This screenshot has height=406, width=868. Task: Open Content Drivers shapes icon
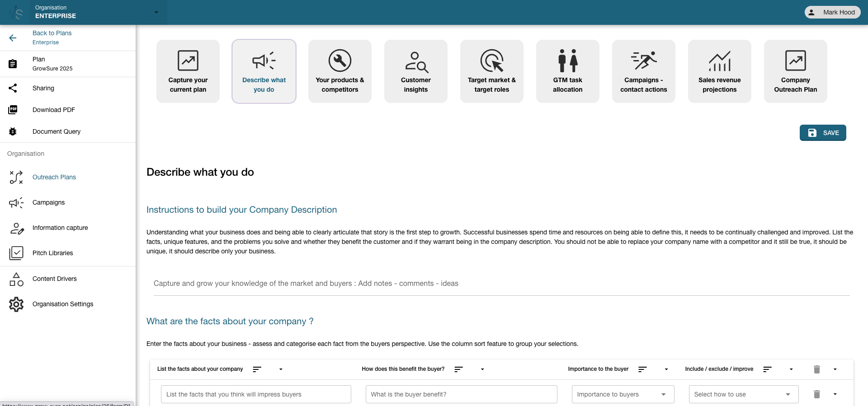(16, 279)
